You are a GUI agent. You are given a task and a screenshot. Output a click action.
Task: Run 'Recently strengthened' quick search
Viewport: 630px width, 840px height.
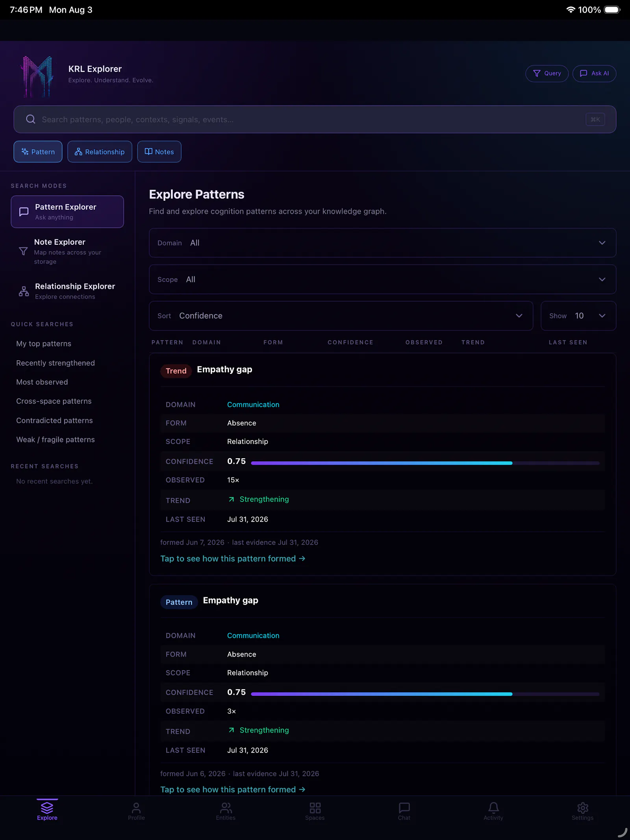pyautogui.click(x=56, y=363)
